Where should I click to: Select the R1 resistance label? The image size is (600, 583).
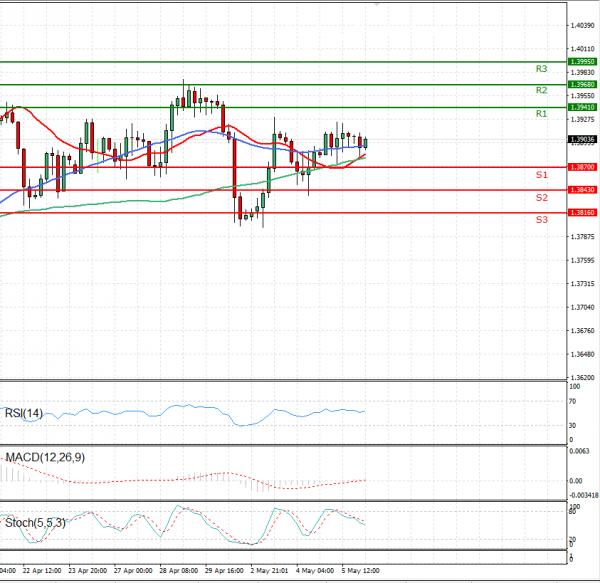click(541, 114)
